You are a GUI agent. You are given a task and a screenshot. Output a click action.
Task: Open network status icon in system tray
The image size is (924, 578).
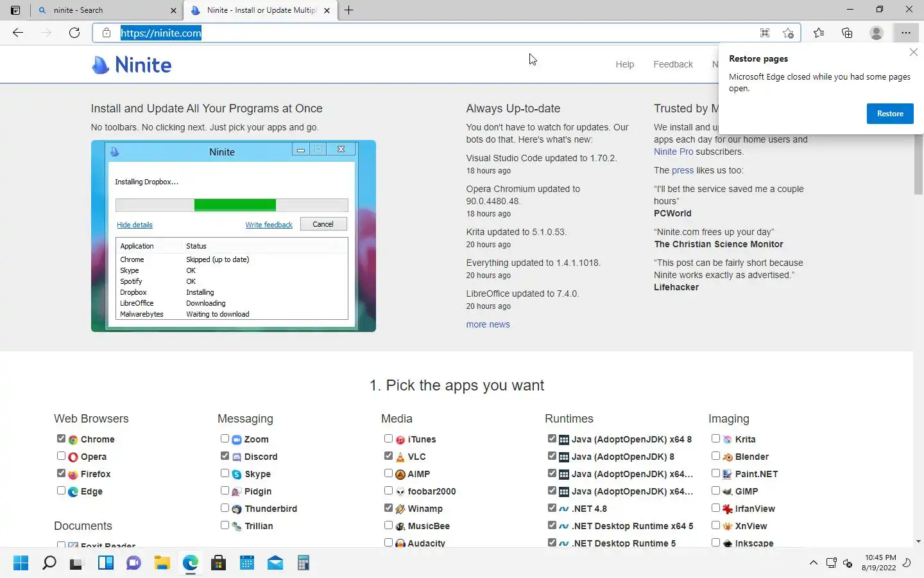point(831,563)
